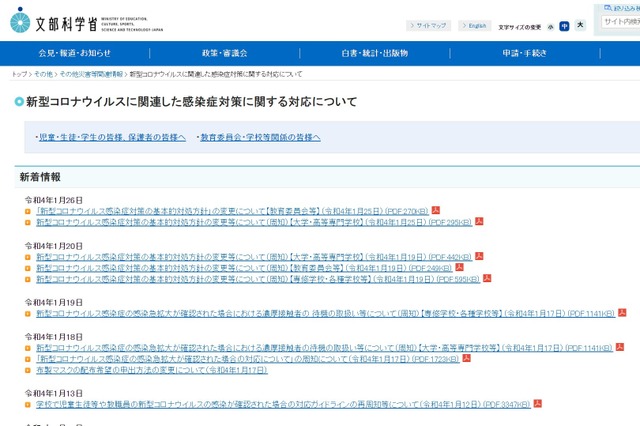The width and height of the screenshot is (640, 426).
Task: Open the 児童・生徒・学生の皆様、保護者の皆様へ link
Action: click(x=112, y=138)
